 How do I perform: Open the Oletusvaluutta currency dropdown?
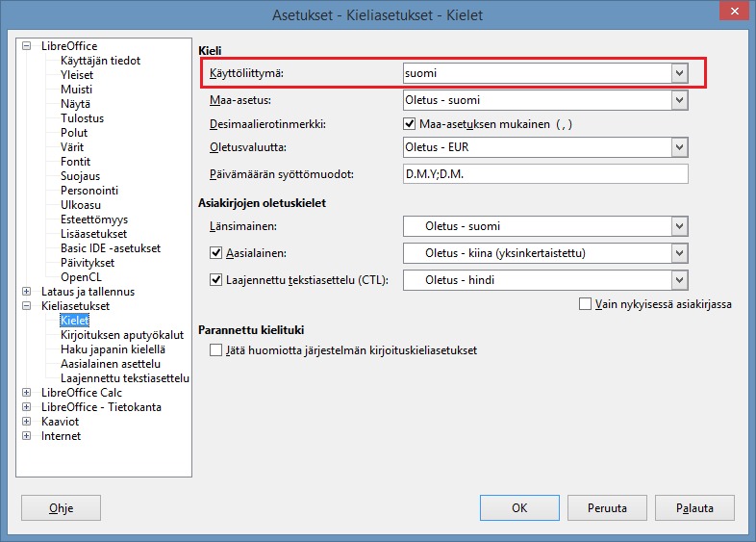(679, 147)
